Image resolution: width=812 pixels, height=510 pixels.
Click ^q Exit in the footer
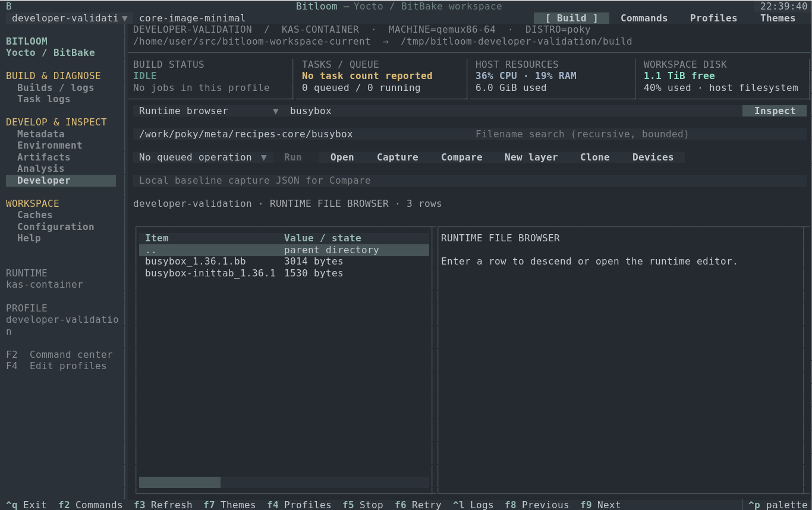(x=26, y=505)
